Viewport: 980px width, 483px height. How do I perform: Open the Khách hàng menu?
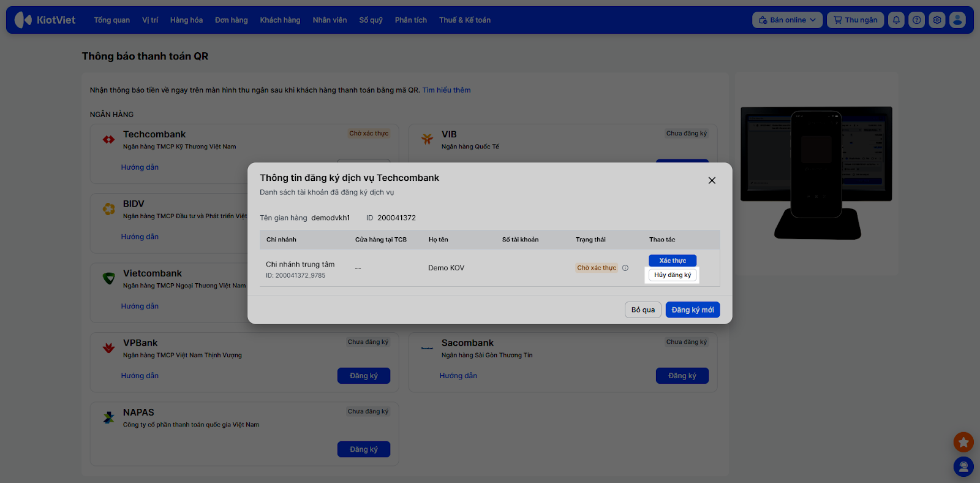(280, 20)
